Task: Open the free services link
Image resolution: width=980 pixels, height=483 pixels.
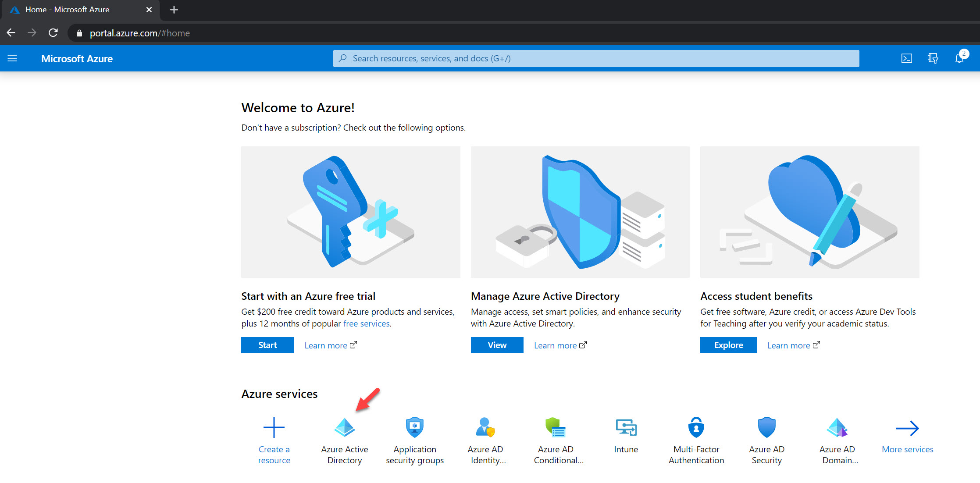Action: pos(366,323)
